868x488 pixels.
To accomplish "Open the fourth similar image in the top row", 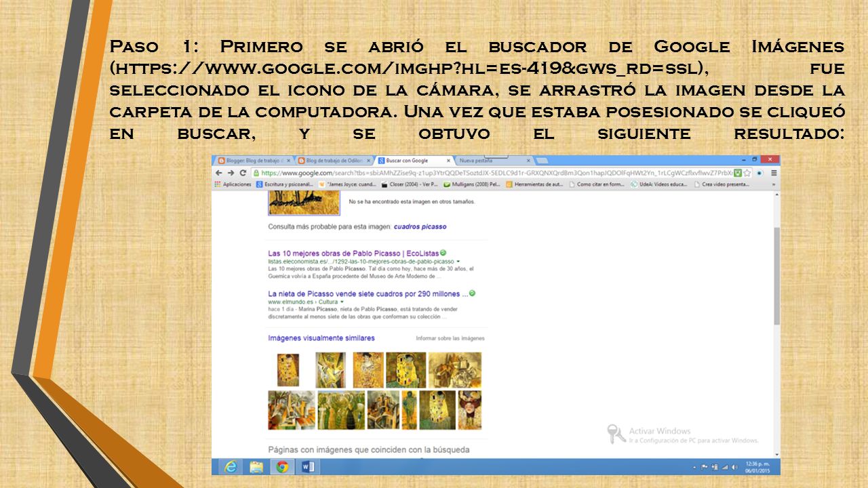I will [x=406, y=370].
